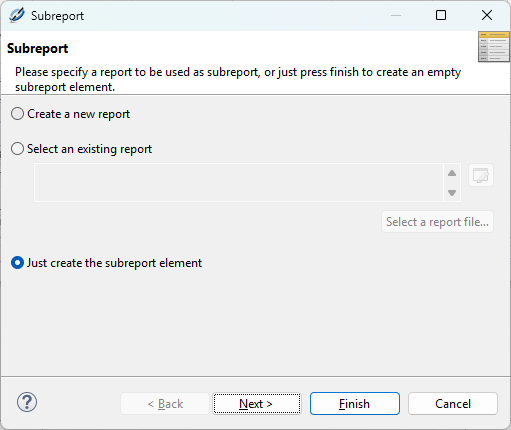Click the Back button
This screenshot has width=511, height=430.
(x=165, y=404)
